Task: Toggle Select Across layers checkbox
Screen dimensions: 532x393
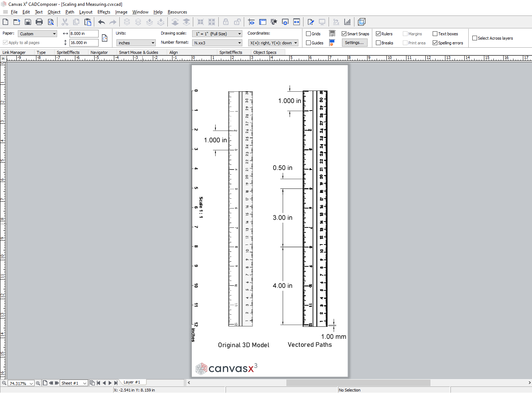Action: pyautogui.click(x=475, y=38)
